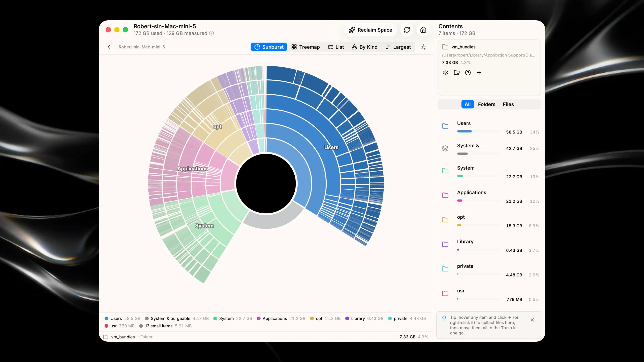Viewport: 644px width, 362px height.
Task: Dismiss the tip with the X
Action: coord(532,320)
